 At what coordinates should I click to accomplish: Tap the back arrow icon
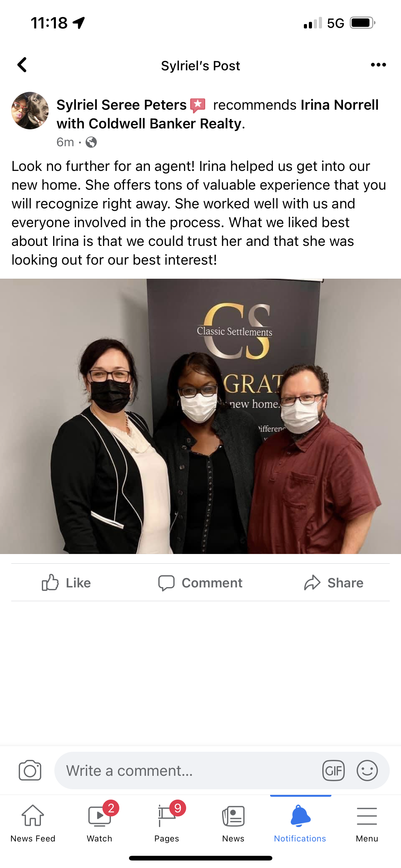pyautogui.click(x=22, y=65)
